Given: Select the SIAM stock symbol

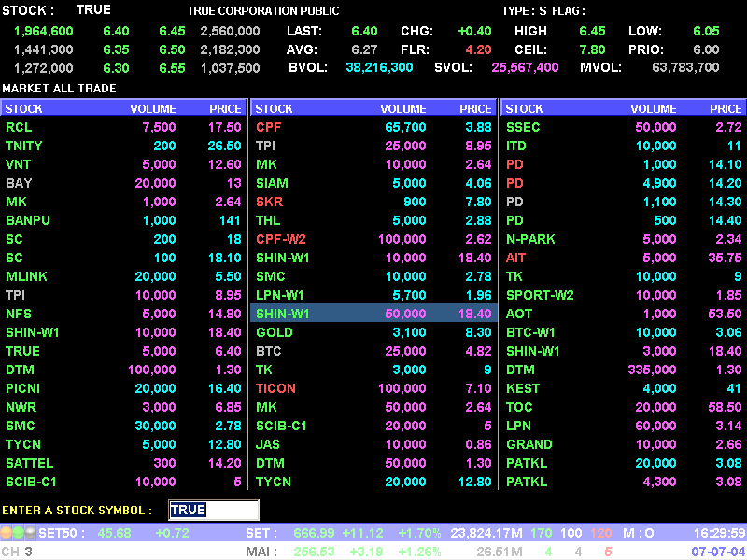Looking at the screenshot, I should [272, 183].
